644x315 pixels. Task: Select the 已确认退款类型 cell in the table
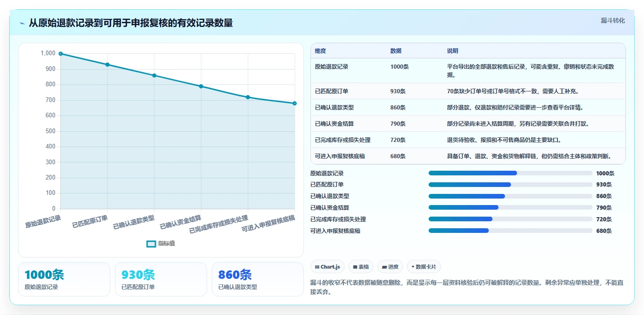coord(335,108)
